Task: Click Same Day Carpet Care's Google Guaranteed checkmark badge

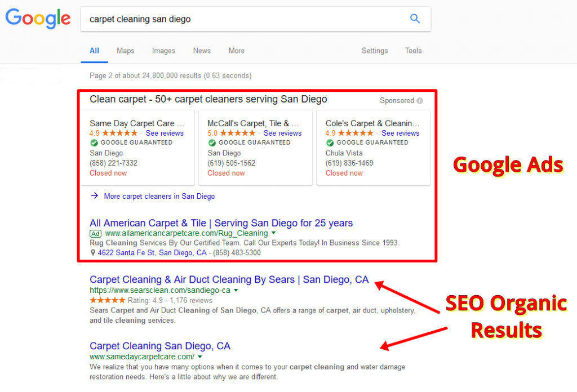Action: (94, 143)
